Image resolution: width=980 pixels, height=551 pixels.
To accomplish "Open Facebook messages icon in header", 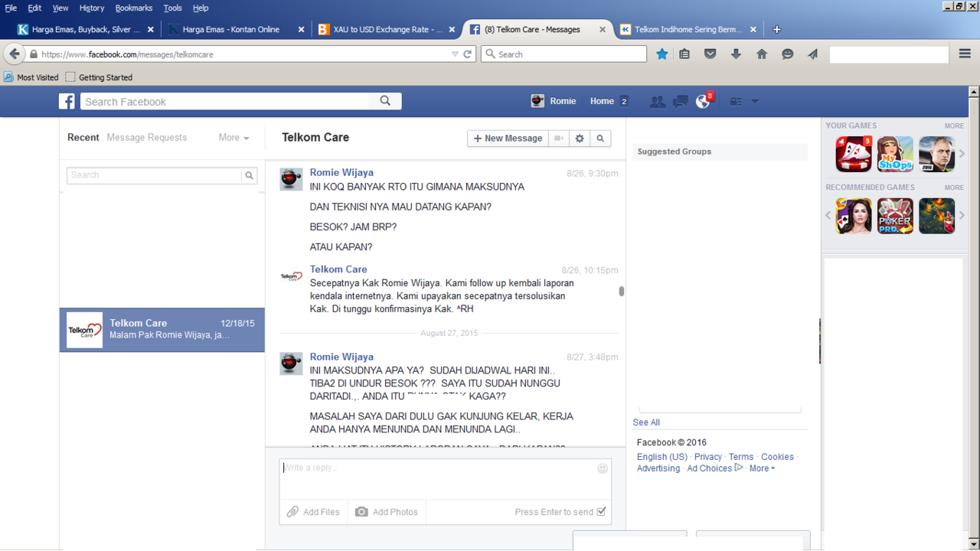I will click(x=680, y=102).
